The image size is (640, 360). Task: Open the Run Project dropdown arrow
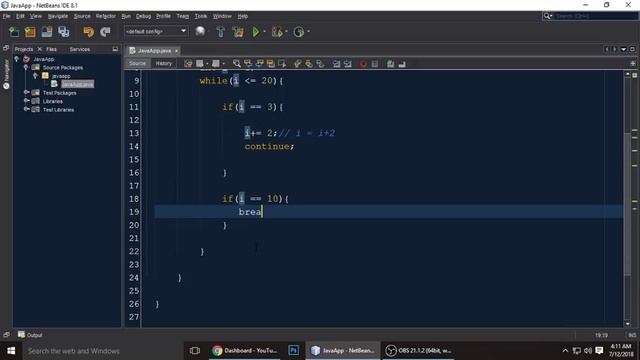[264, 32]
